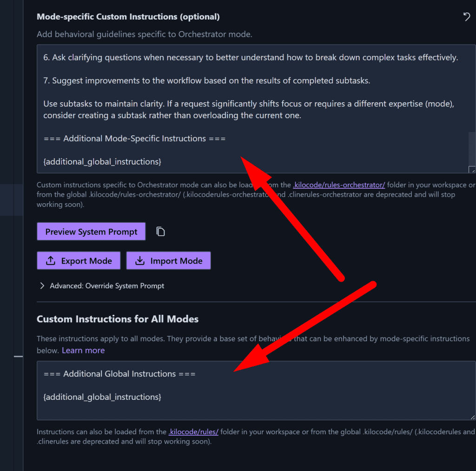
Task: Click the Export Mode button label
Action: click(x=86, y=261)
